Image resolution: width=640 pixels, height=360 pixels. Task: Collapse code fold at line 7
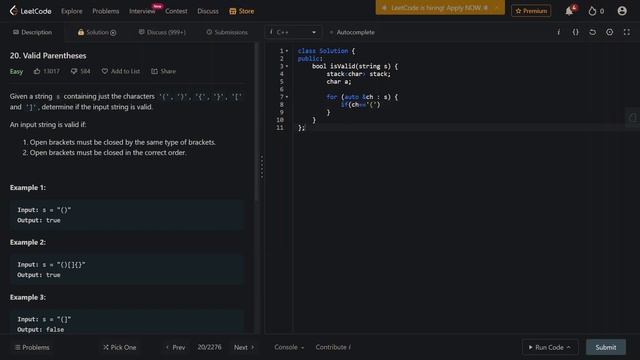287,97
